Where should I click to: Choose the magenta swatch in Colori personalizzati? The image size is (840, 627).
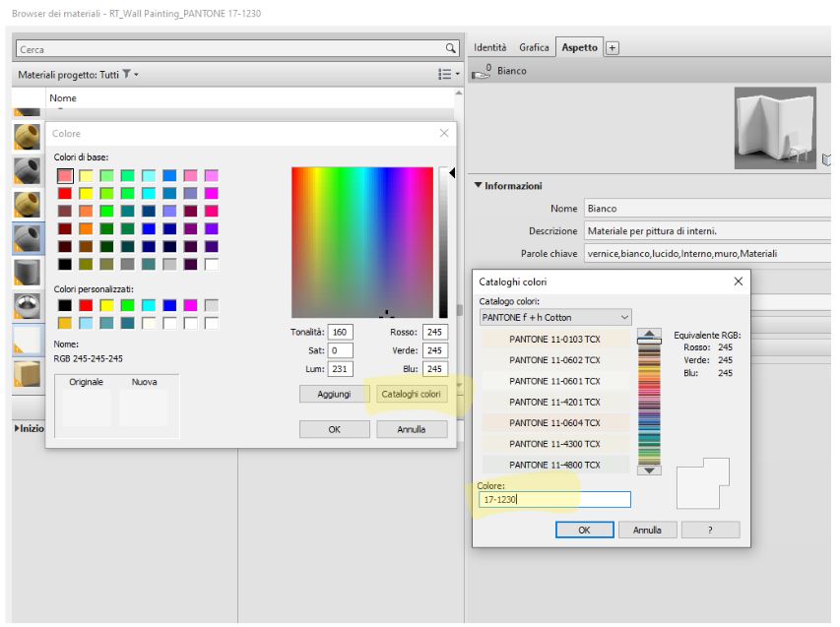191,305
